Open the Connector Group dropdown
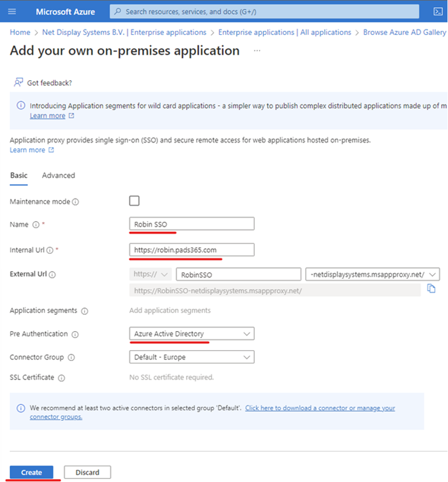Viewport: 448px width, 482px height. (192, 357)
